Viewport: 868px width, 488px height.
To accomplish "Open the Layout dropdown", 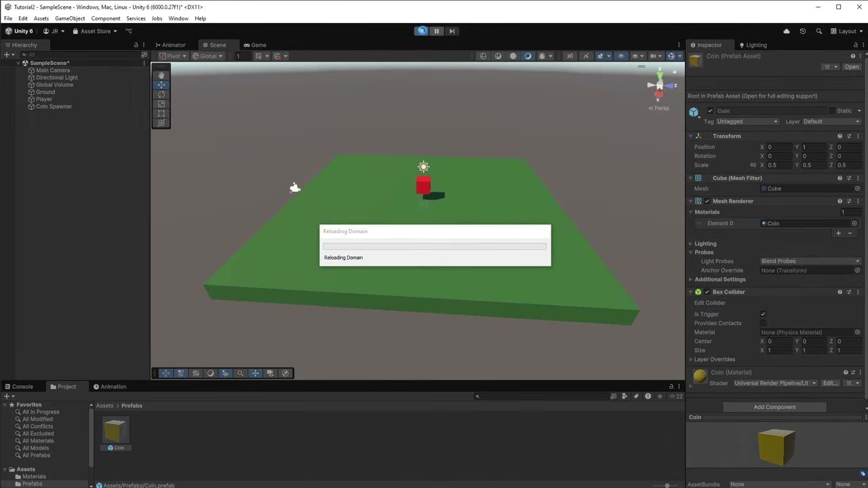I will 848,31.
